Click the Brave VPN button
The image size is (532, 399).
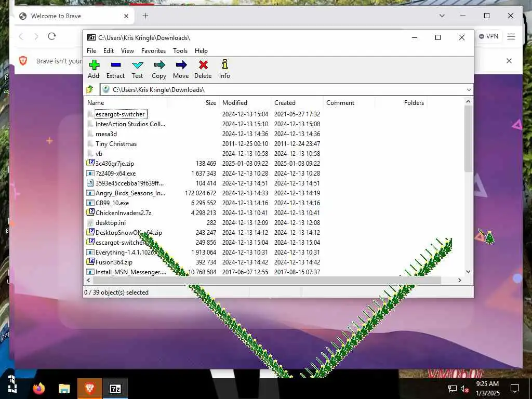point(488,36)
